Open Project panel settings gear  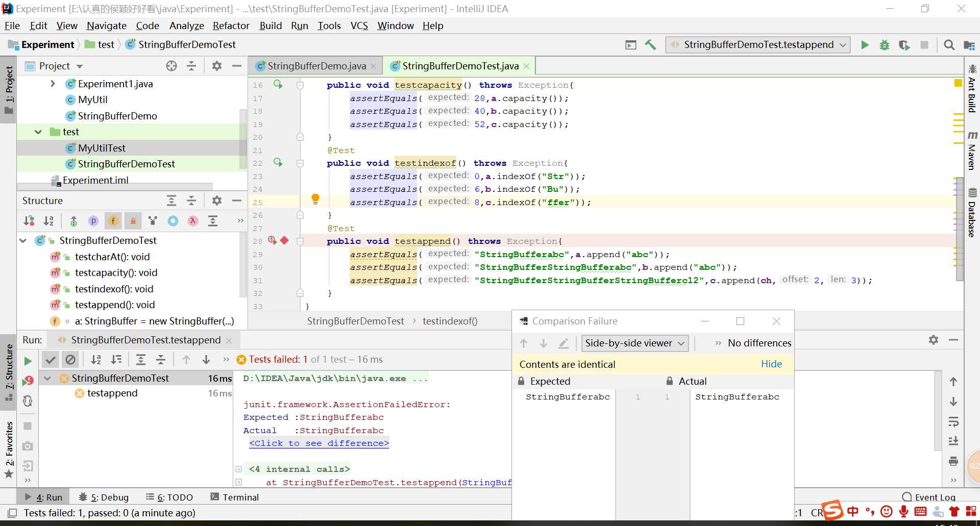(x=217, y=66)
